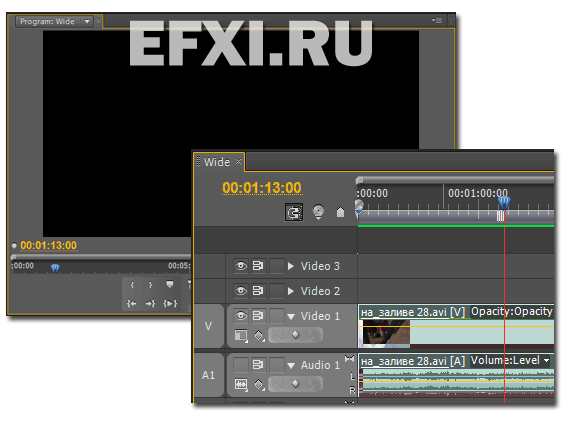563x422 pixels.
Task: Collapse the Video 1 track
Action: coord(291,316)
